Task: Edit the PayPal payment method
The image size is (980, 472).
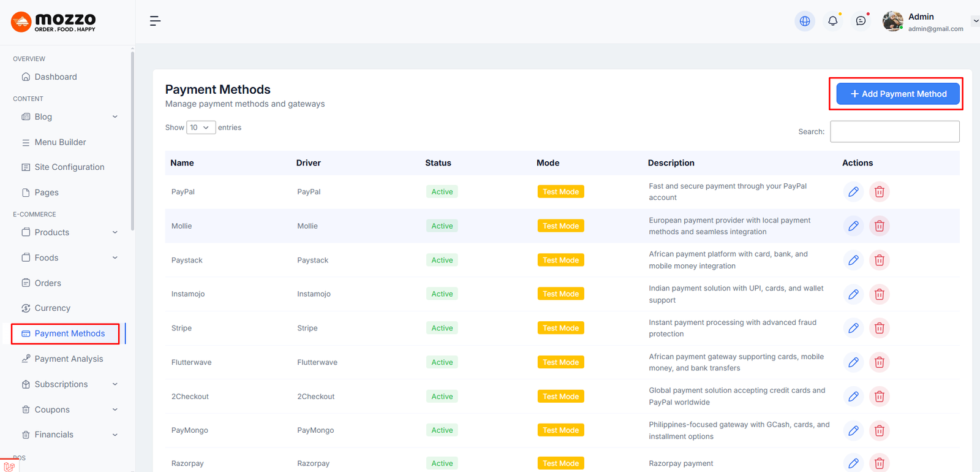Action: click(x=853, y=192)
